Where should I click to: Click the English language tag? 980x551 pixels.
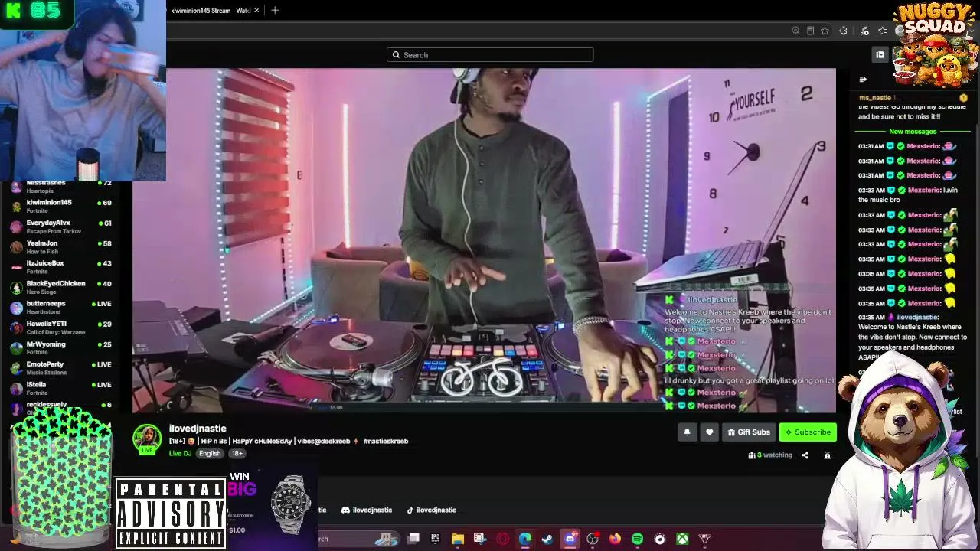[x=210, y=454]
